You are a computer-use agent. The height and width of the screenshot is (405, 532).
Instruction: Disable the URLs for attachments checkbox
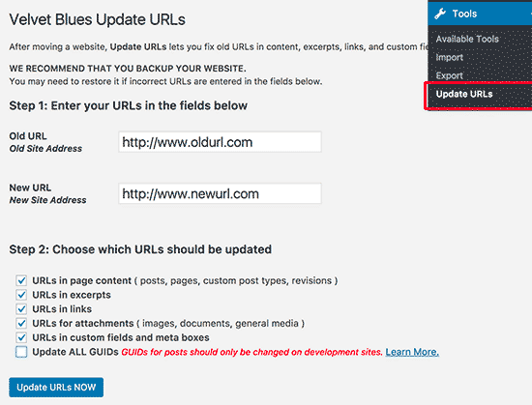click(21, 323)
